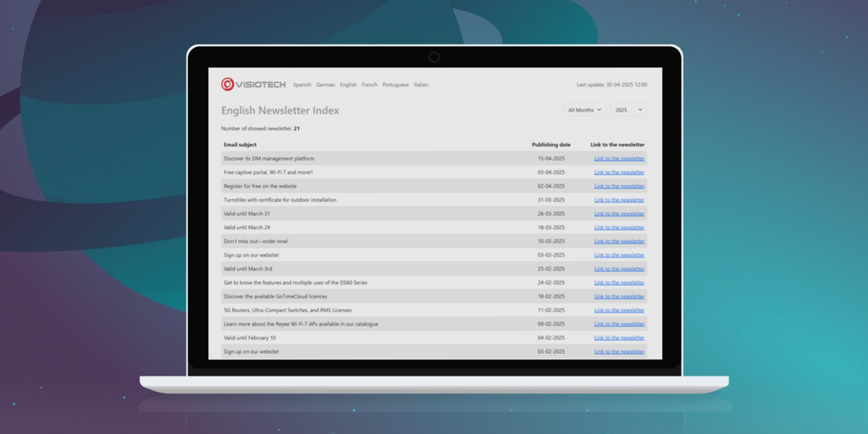The height and width of the screenshot is (434, 868).
Task: Click the Visiotech logo
Action: tap(253, 84)
